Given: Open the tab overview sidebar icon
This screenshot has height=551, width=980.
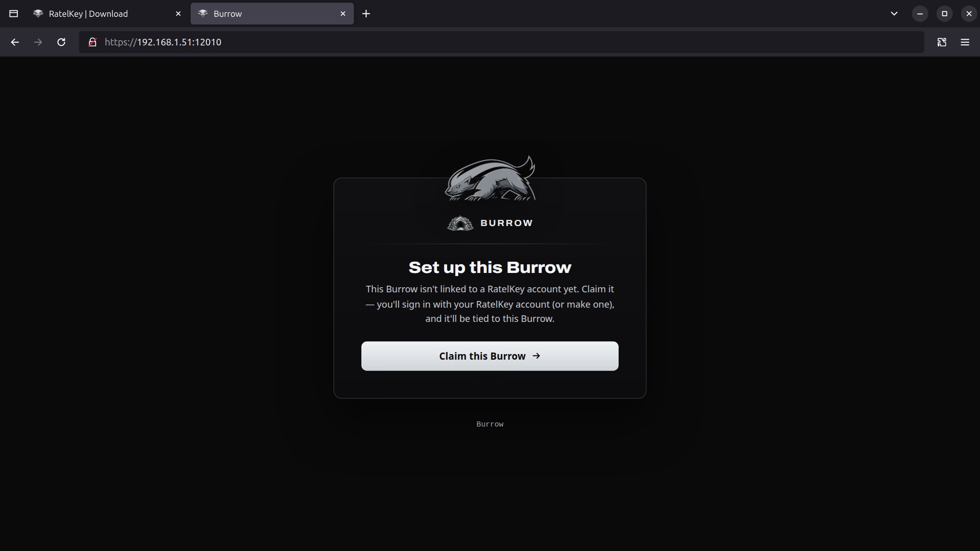Looking at the screenshot, I should (x=14, y=14).
